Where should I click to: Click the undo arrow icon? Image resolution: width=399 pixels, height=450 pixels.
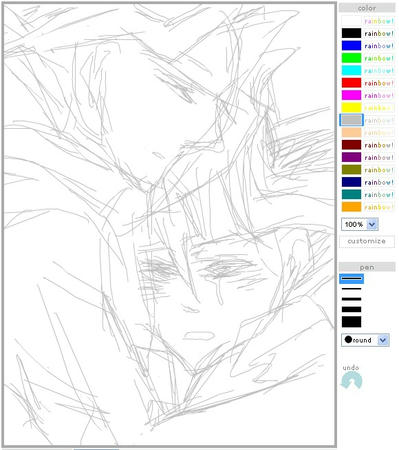352,380
